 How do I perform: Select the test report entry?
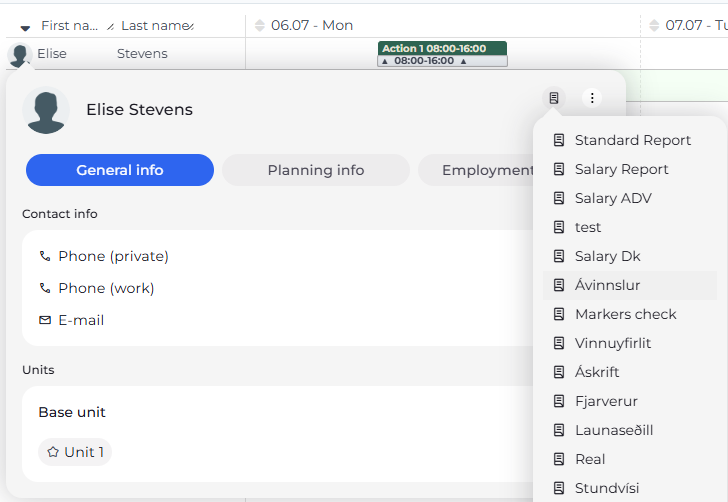point(630,227)
